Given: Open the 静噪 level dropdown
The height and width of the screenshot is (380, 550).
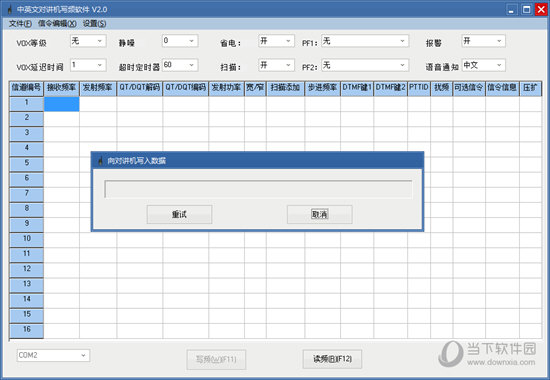Looking at the screenshot, I should 180,41.
